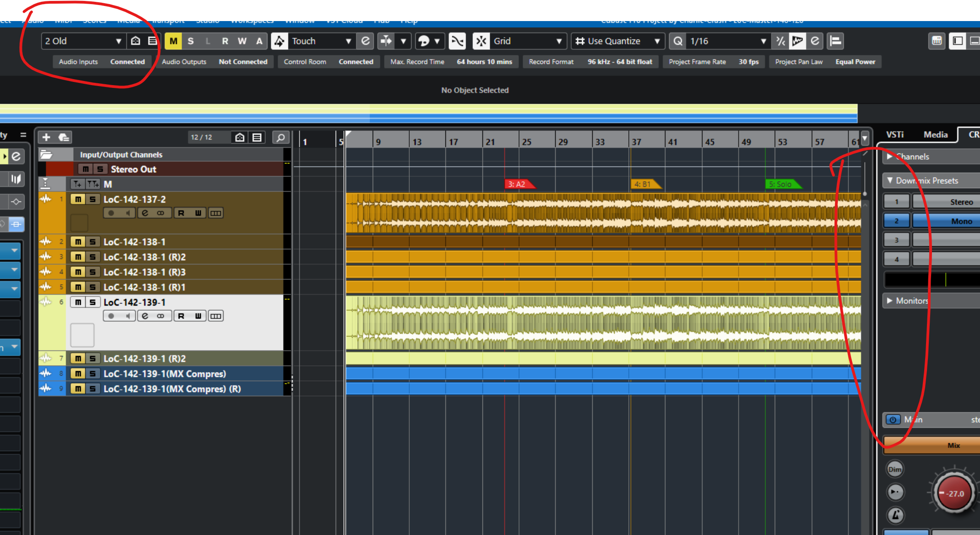Toggle the Main monitor power button

[893, 419]
